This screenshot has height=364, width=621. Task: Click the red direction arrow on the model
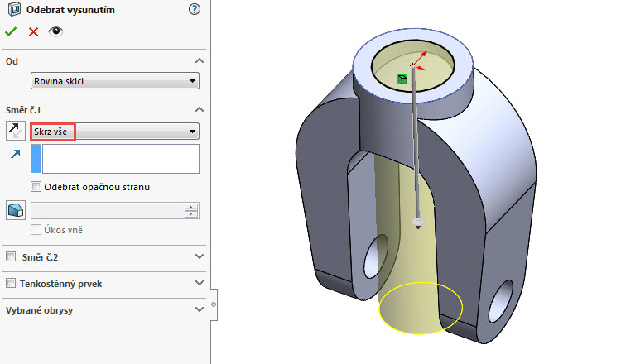point(421,56)
